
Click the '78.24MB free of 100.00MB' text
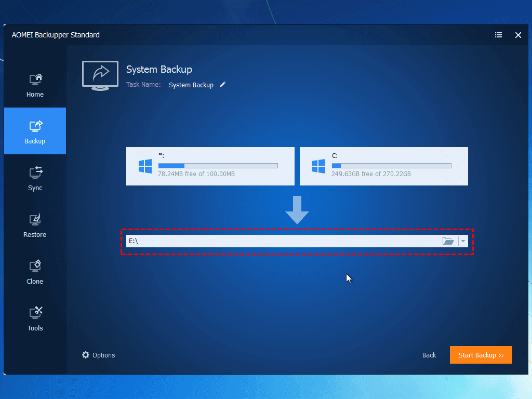(196, 174)
